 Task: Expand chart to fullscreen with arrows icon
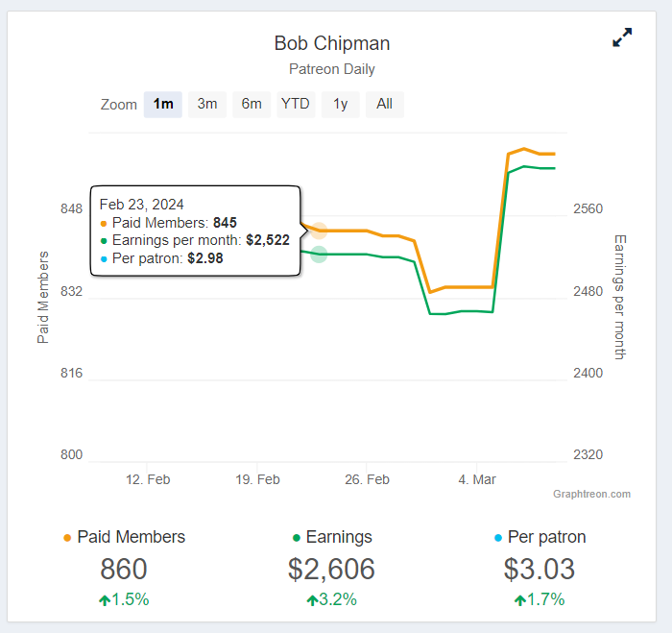[x=622, y=37]
